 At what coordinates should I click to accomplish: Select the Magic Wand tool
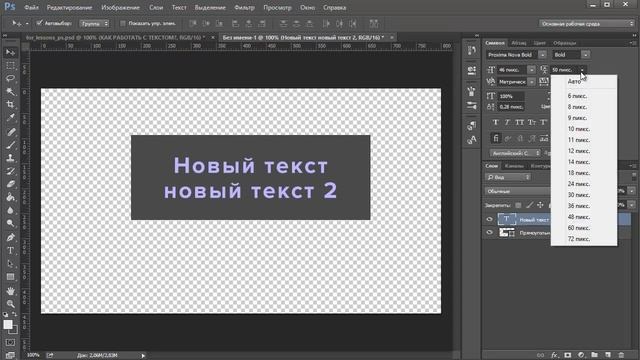[x=11, y=91]
